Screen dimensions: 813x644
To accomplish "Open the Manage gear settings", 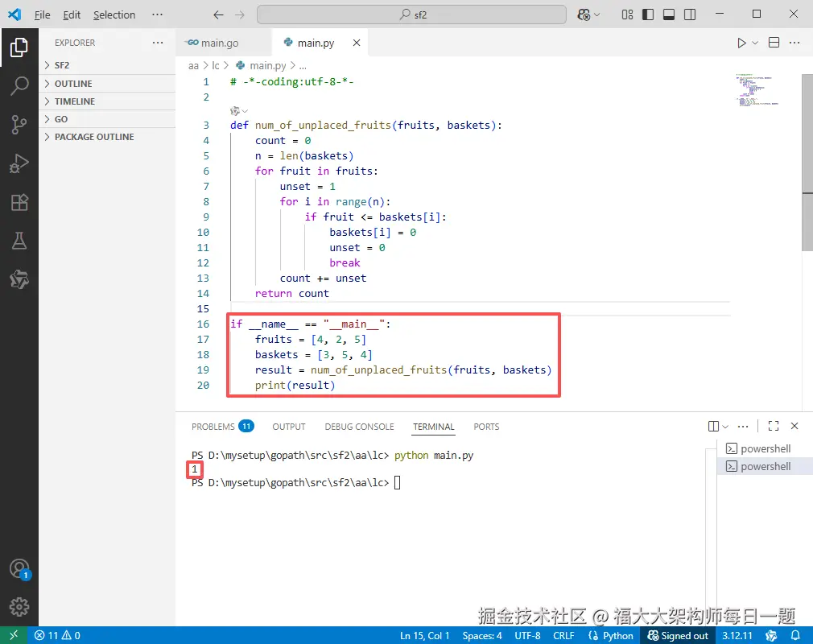I will pyautogui.click(x=19, y=606).
